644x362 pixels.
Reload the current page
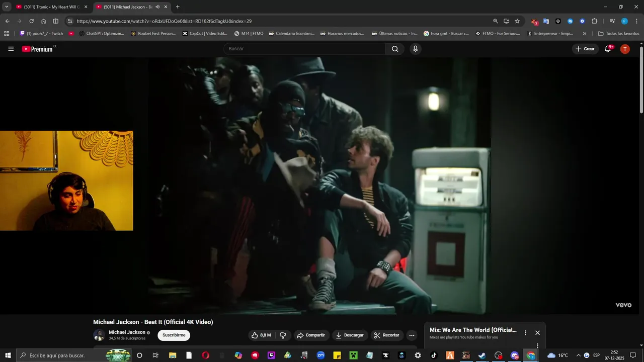tap(31, 21)
